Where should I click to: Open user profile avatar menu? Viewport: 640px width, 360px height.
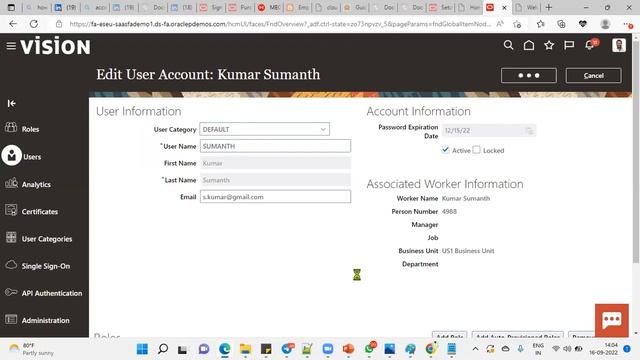(x=619, y=45)
